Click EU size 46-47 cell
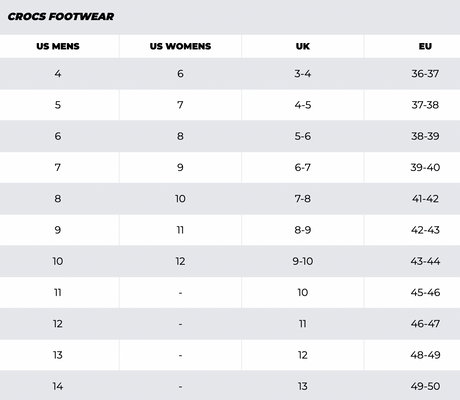 425,324
